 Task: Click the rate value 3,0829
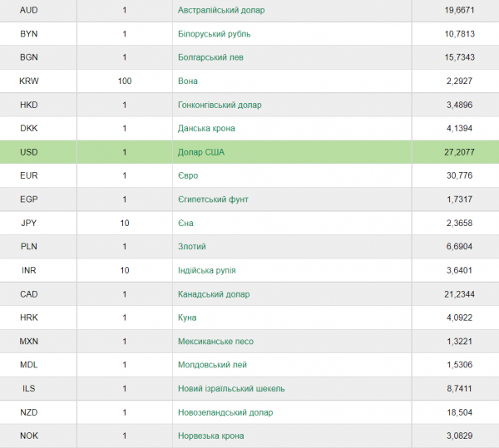460,436
